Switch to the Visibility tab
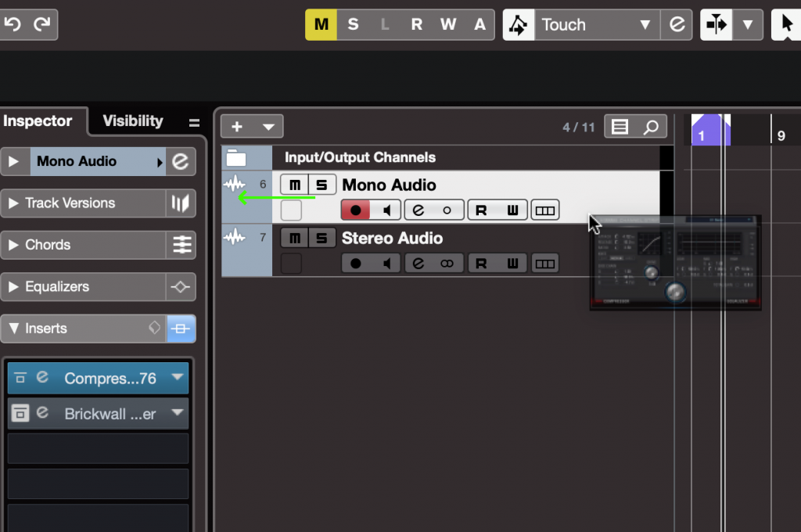 (x=132, y=121)
